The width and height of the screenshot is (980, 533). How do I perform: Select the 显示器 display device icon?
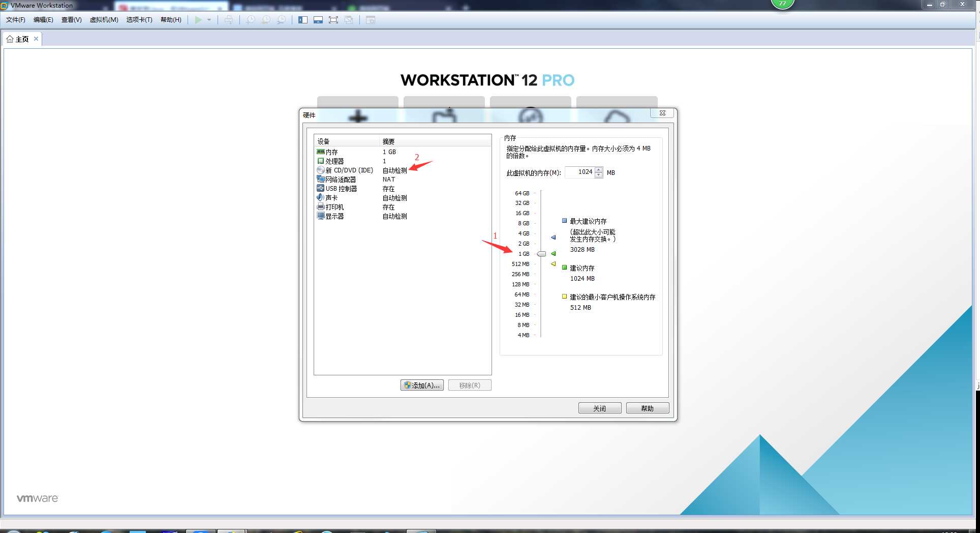tap(320, 216)
